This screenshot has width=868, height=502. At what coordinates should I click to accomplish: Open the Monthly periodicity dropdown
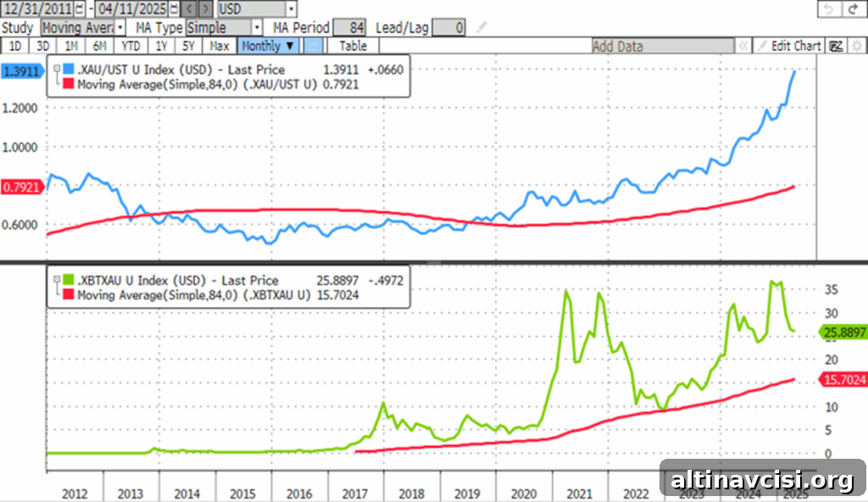point(269,46)
